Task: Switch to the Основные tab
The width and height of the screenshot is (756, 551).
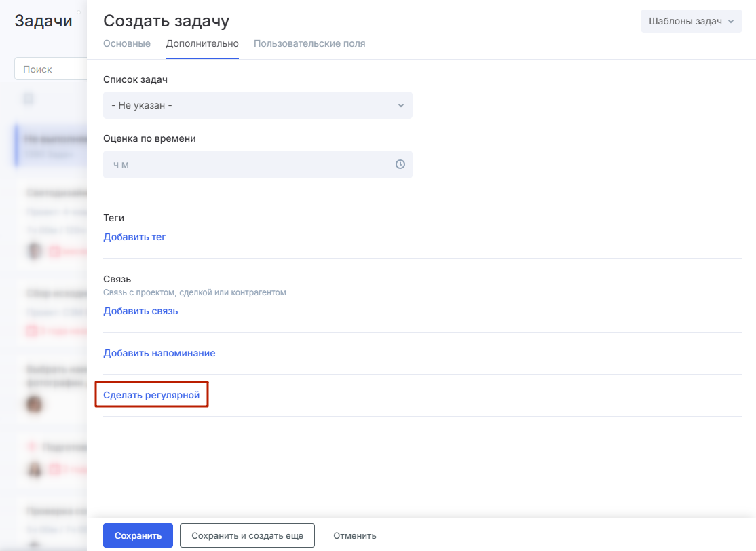Action: (x=127, y=44)
